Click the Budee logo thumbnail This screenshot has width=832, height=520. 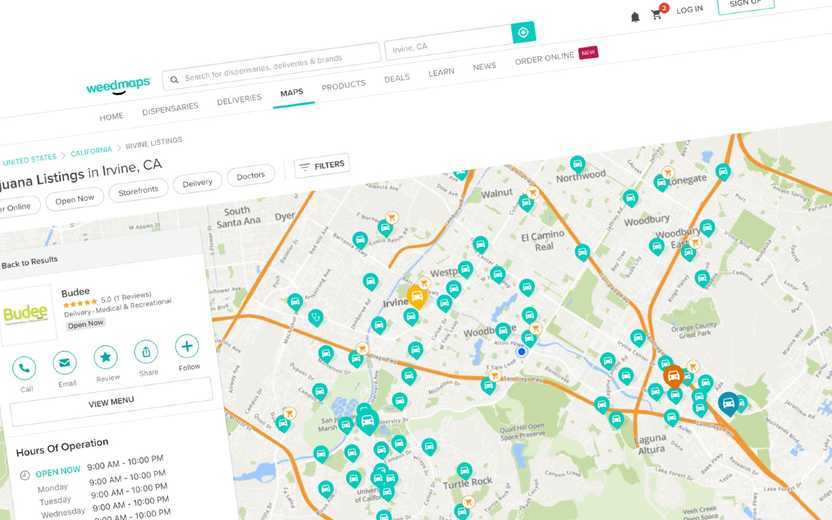point(26,314)
